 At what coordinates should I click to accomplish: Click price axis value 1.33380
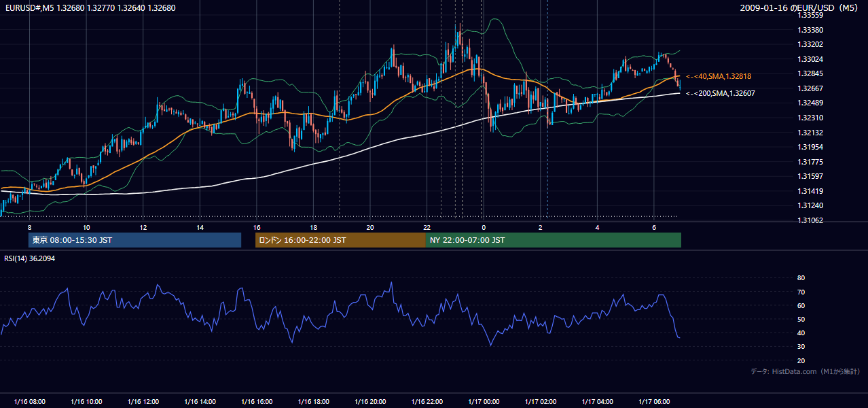810,30
